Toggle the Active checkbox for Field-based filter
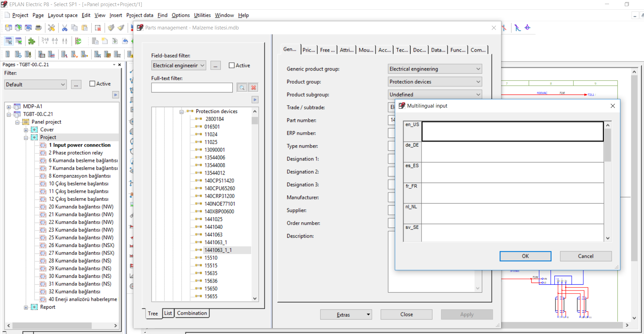 pos(232,65)
